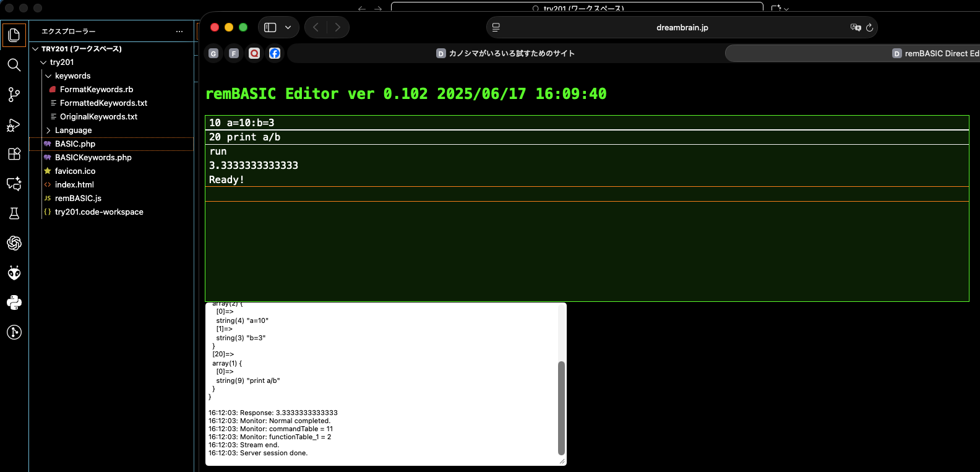The height and width of the screenshot is (472, 980).
Task: Select the カノシマがいろいろ試すためのサイト tab
Action: point(505,53)
